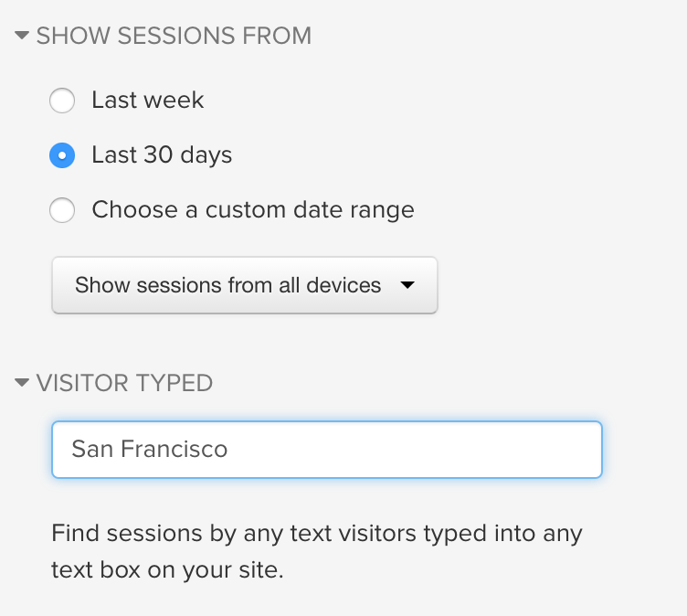Click the caret arrow on the devices dropdown
687x616 pixels.
click(x=407, y=285)
